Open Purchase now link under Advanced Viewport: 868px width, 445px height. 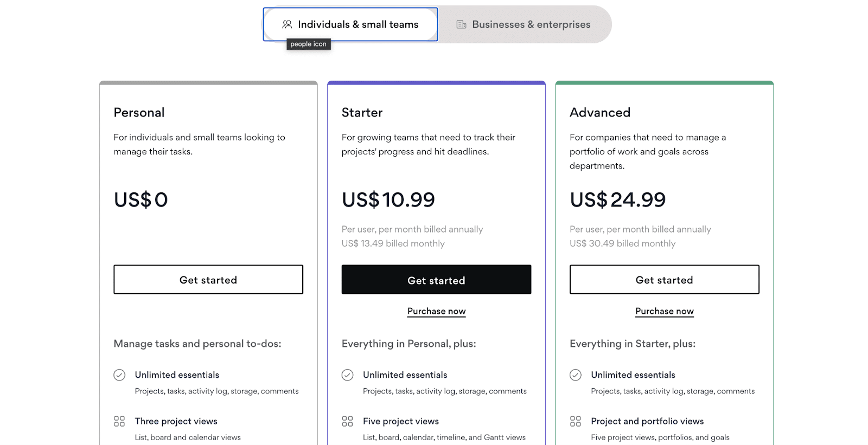click(665, 311)
